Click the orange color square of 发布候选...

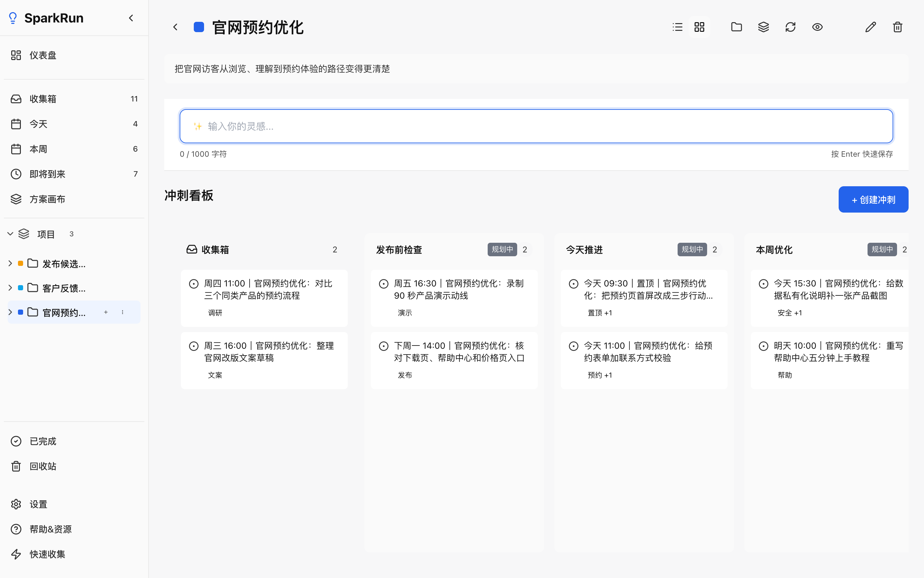[21, 263]
